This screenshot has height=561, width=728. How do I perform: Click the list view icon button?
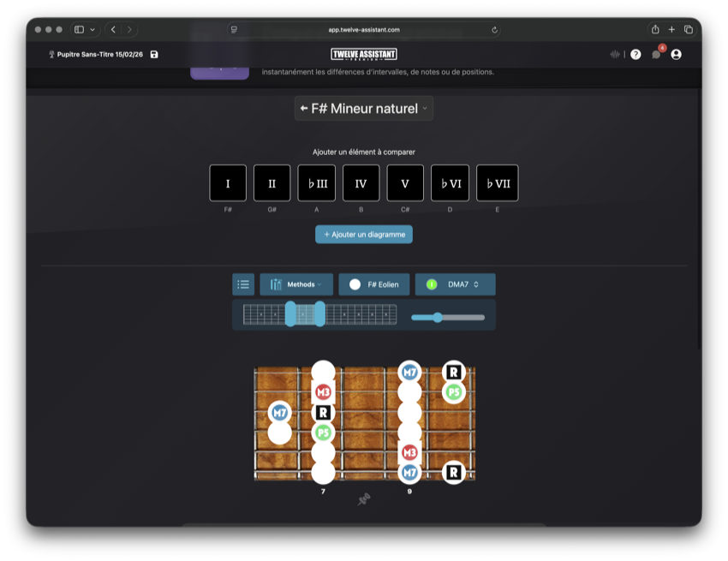(x=243, y=284)
